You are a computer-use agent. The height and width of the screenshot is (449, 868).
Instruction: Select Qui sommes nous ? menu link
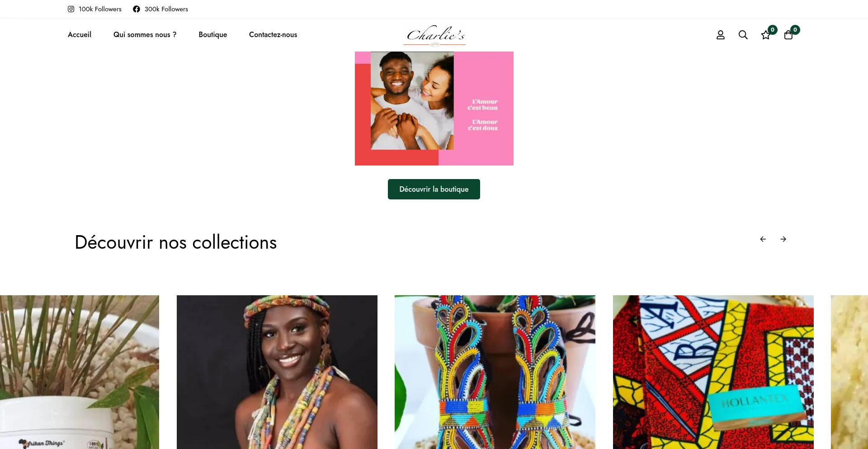(145, 35)
